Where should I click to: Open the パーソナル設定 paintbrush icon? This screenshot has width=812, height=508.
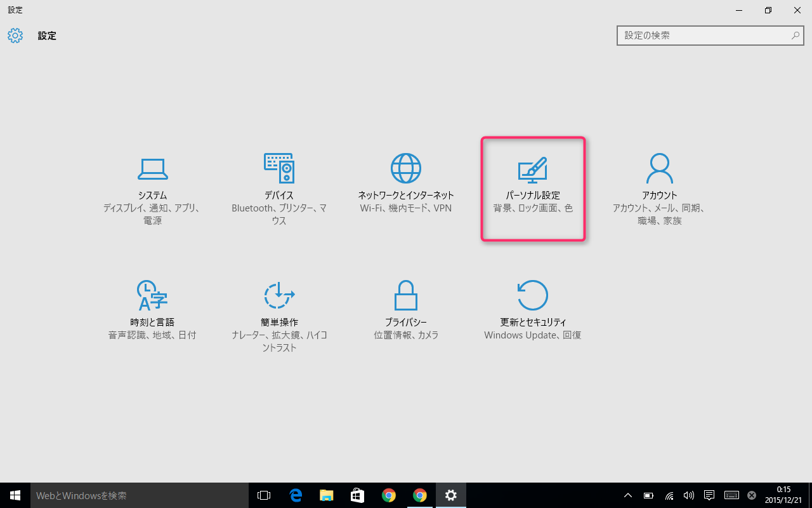533,171
